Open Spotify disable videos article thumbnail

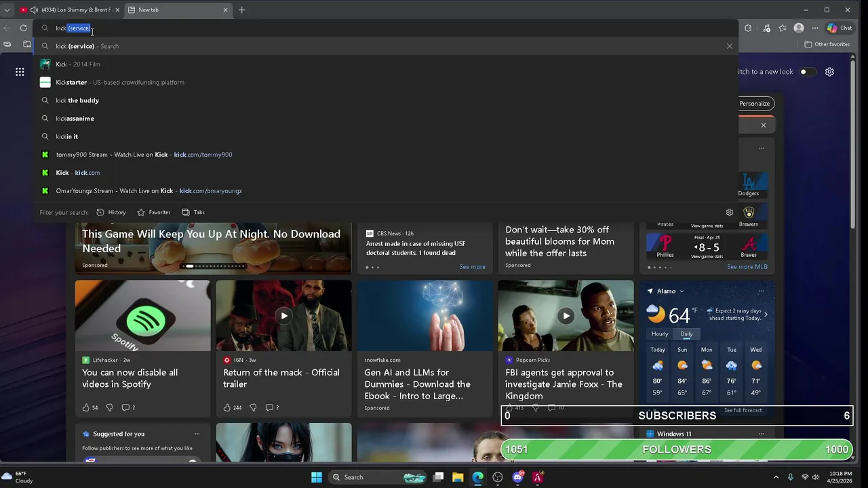[142, 316]
